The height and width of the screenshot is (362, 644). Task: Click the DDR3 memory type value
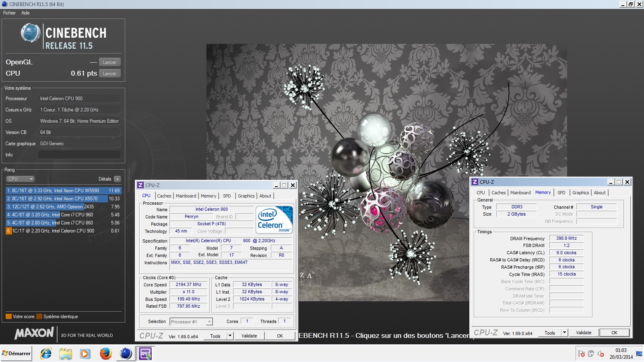coord(517,207)
